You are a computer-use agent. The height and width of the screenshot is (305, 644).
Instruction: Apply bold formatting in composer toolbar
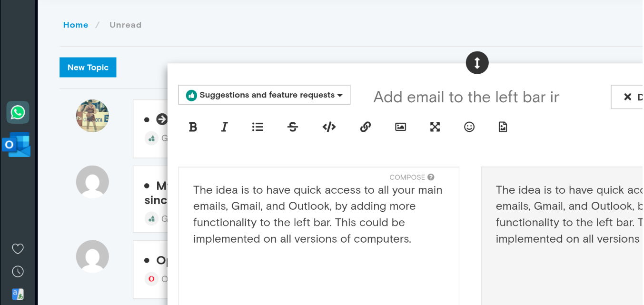point(193,127)
